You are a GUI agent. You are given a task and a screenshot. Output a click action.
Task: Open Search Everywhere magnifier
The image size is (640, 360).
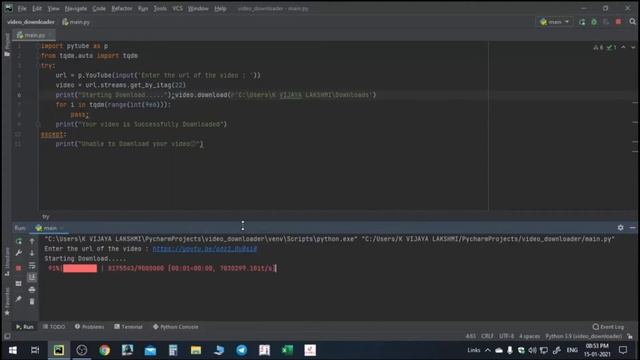[632, 22]
